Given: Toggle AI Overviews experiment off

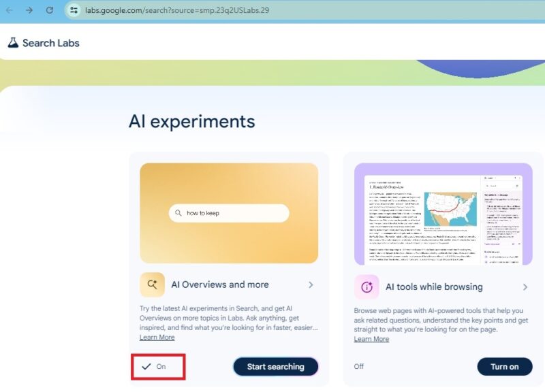Looking at the screenshot, I should tap(158, 366).
